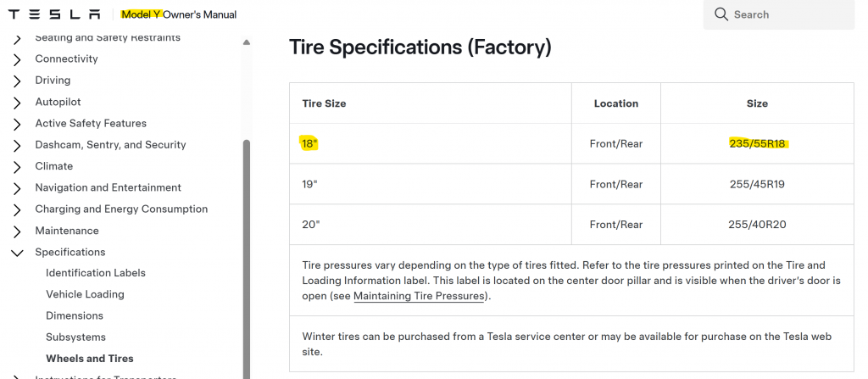Expand the Autopilot section chevron
This screenshot has height=379, width=868.
pos(17,103)
